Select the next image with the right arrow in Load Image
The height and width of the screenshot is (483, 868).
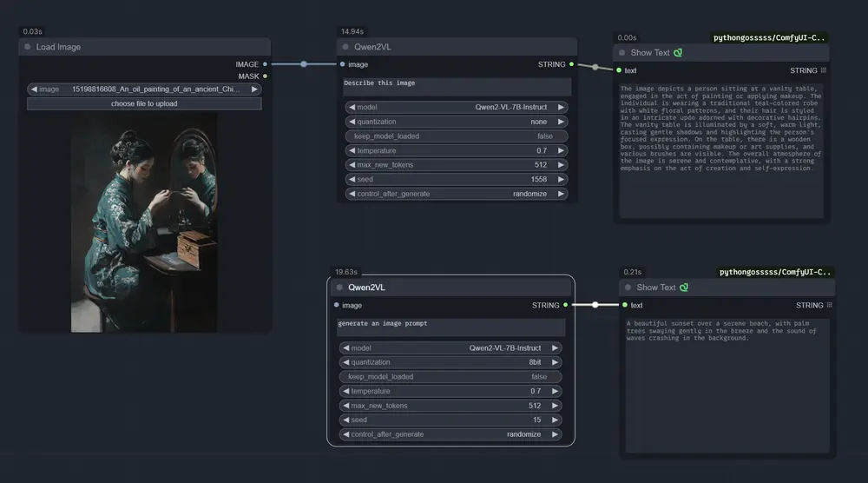(x=254, y=89)
